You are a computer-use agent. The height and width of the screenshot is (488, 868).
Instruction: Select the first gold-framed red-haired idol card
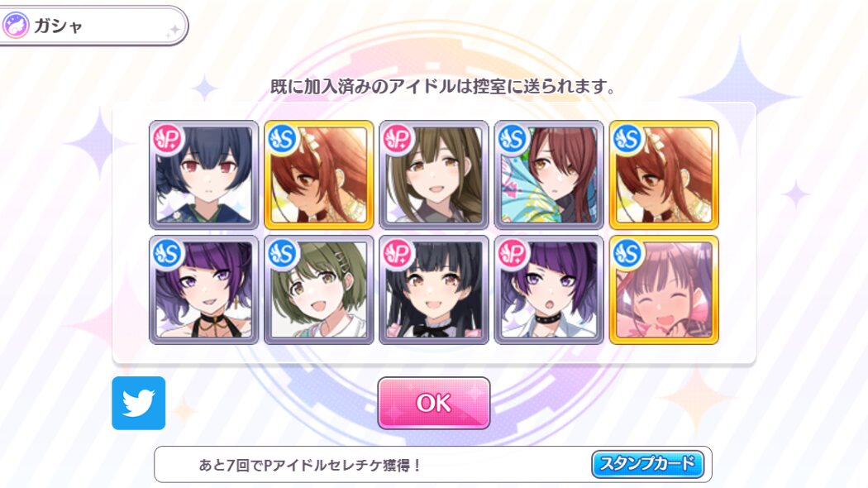tap(319, 175)
